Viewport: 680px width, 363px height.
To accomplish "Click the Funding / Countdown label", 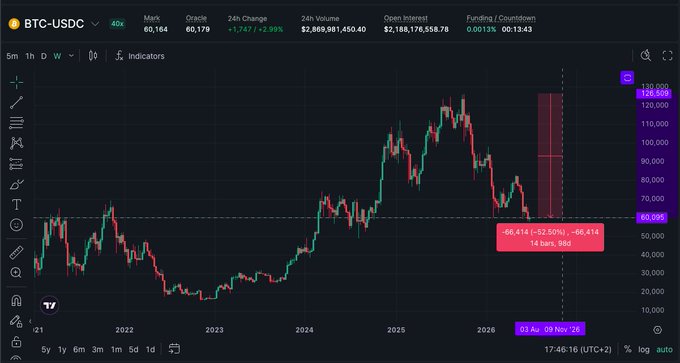I will coord(501,19).
